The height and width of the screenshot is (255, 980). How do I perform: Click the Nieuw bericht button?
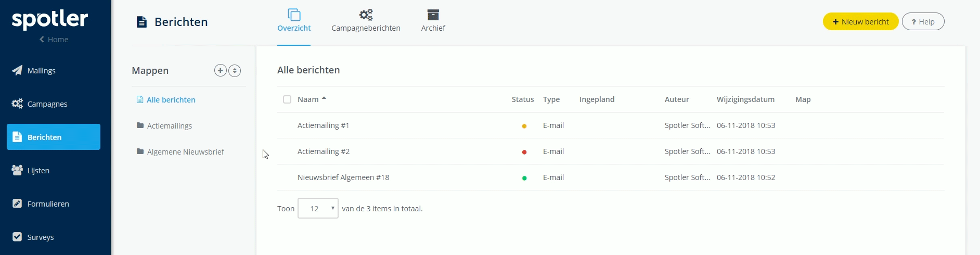point(860,21)
